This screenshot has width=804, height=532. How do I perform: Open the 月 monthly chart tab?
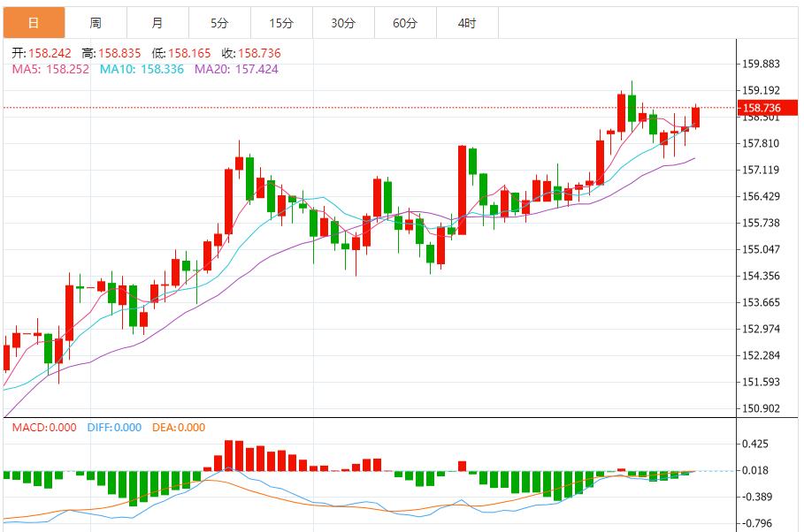(x=157, y=23)
